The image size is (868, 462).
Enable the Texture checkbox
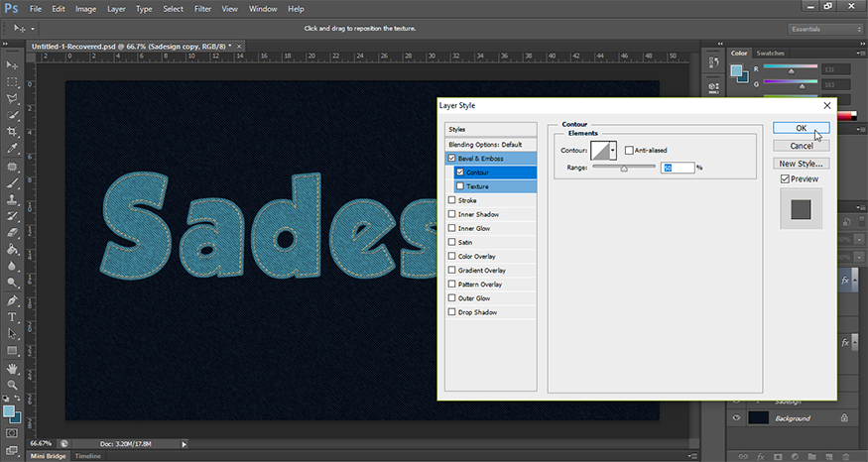click(460, 186)
